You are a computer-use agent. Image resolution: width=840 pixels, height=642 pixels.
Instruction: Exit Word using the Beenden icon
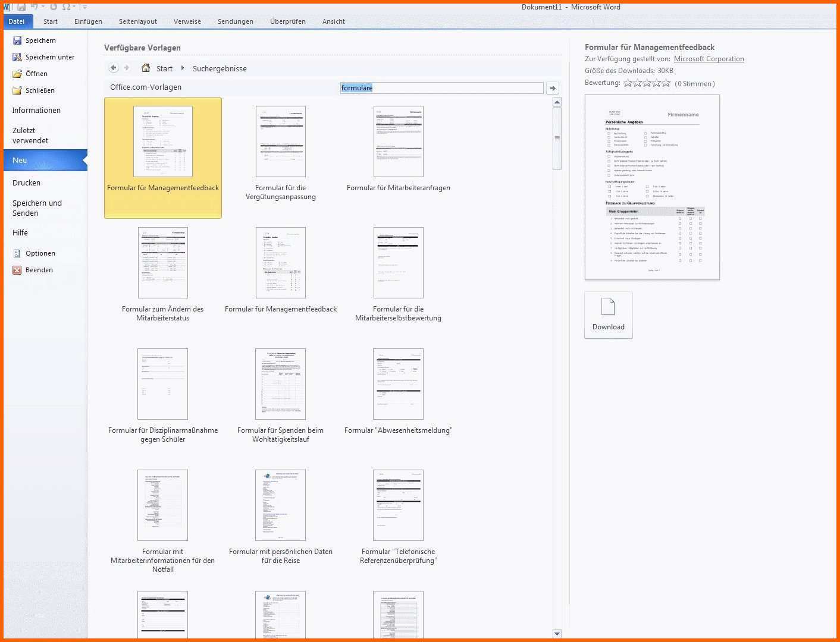(17, 270)
